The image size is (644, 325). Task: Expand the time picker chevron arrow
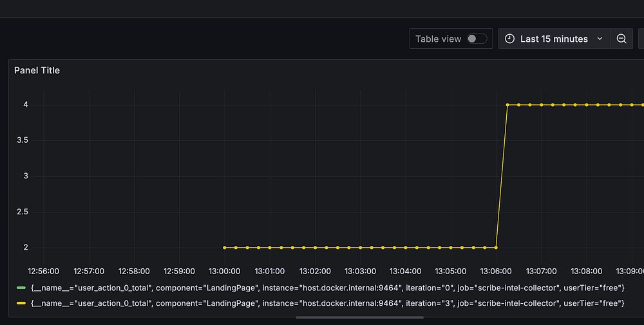click(x=600, y=39)
